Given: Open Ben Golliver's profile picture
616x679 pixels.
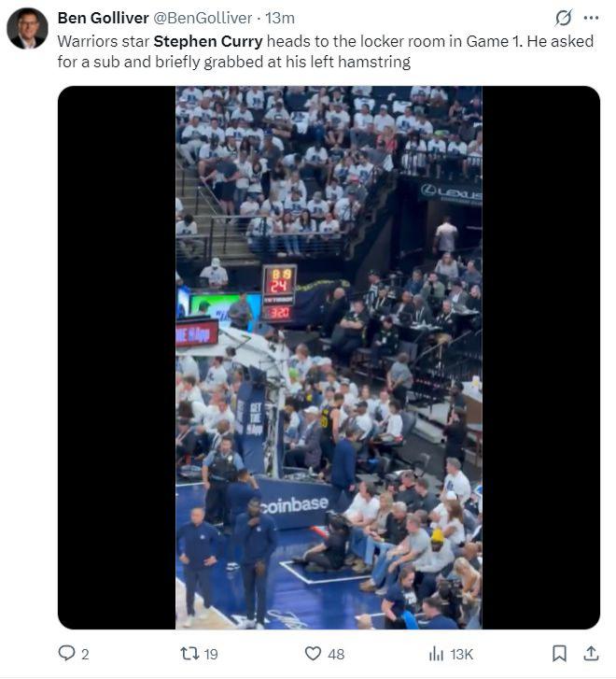Looking at the screenshot, I should [27, 29].
